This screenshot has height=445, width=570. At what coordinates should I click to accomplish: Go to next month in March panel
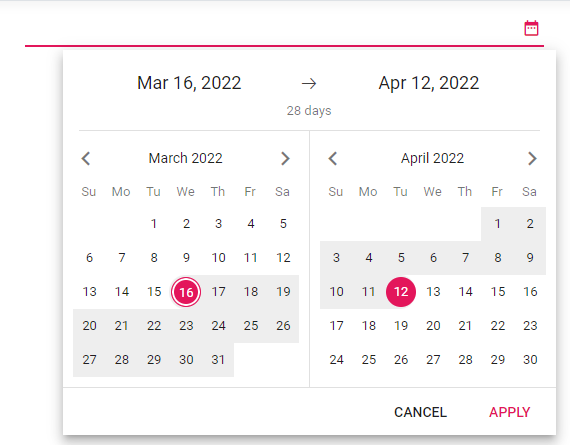click(285, 159)
